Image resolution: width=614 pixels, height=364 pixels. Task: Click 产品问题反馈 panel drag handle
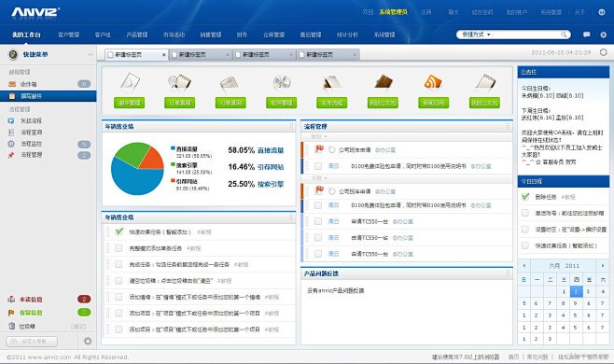pyautogui.click(x=508, y=273)
